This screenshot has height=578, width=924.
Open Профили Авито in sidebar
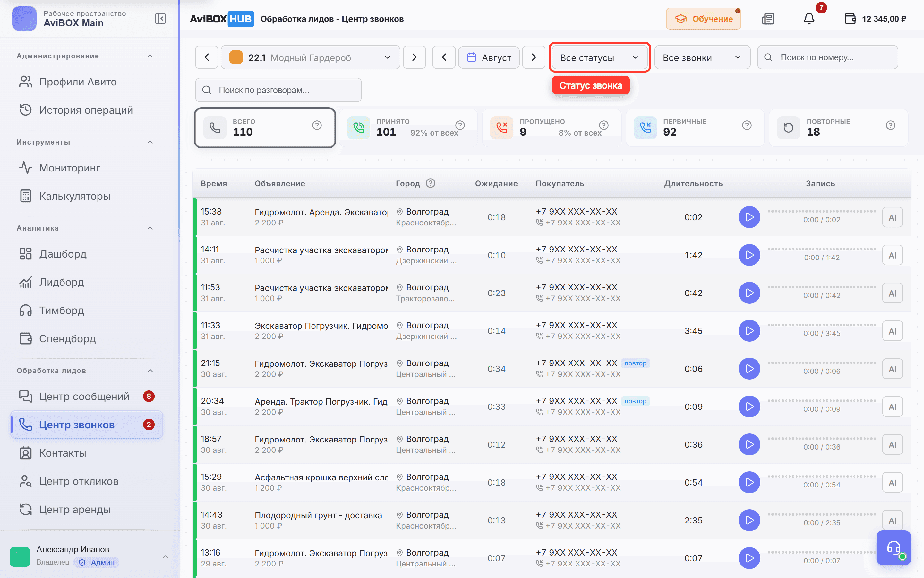[x=87, y=82]
